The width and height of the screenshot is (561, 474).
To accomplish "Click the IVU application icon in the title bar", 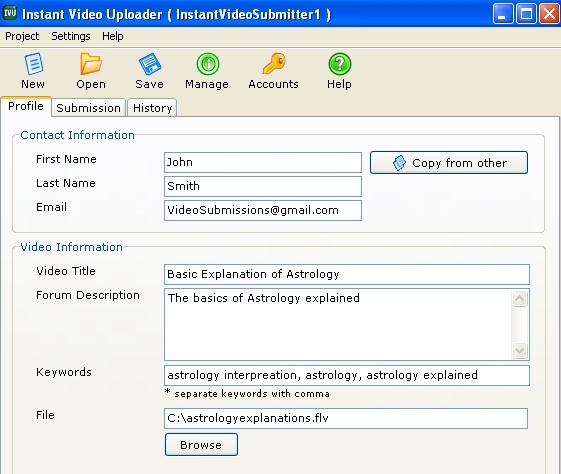I will [x=10, y=13].
